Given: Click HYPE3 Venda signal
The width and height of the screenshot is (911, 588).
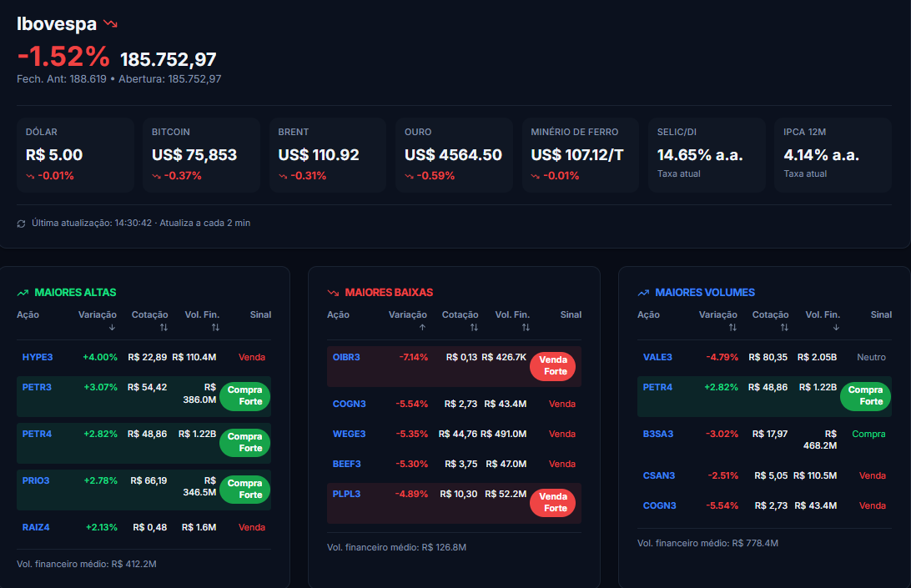Looking at the screenshot, I should 252,357.
